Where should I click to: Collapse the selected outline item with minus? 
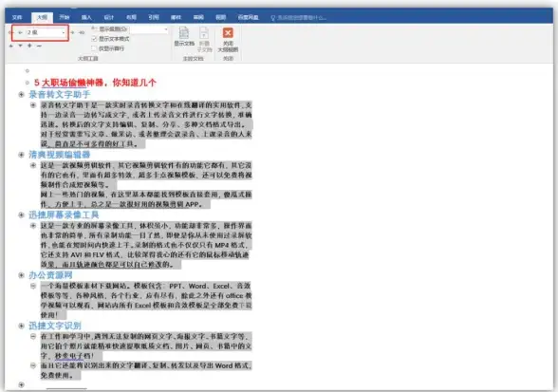point(39,46)
